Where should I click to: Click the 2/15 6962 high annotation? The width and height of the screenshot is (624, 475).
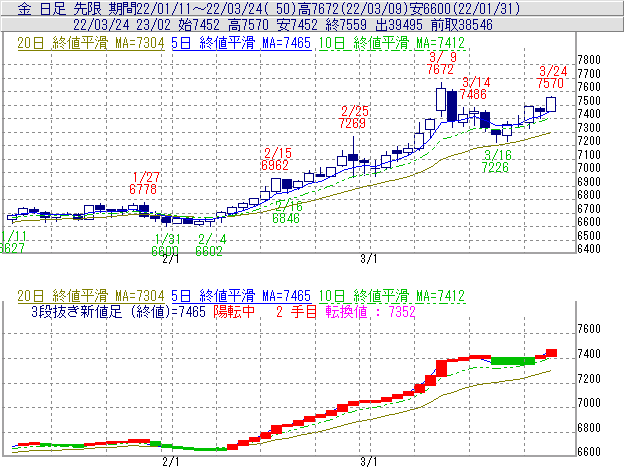(277, 159)
